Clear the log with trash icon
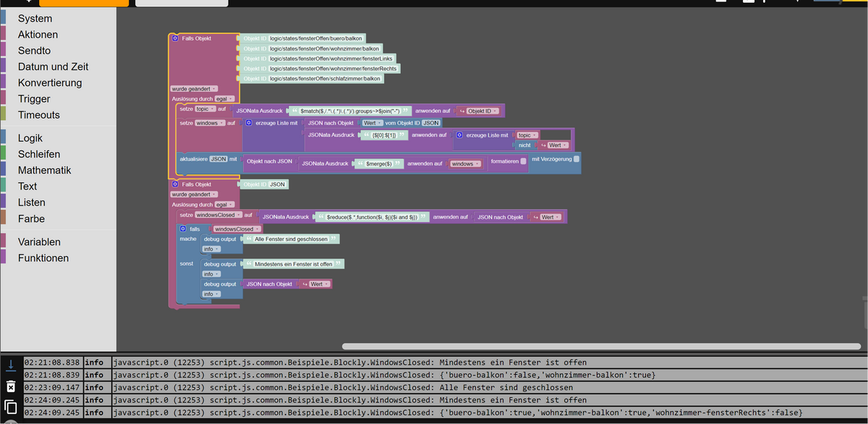The height and width of the screenshot is (424, 868). tap(10, 386)
